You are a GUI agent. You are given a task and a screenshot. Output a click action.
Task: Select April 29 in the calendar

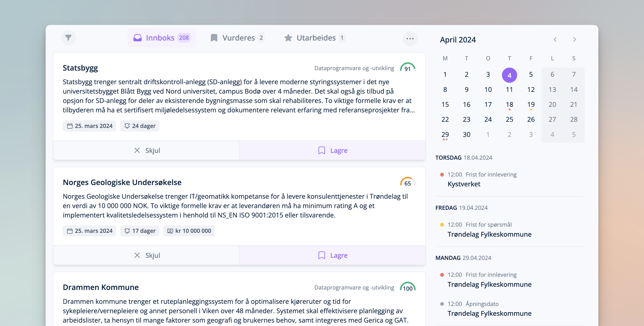point(445,135)
